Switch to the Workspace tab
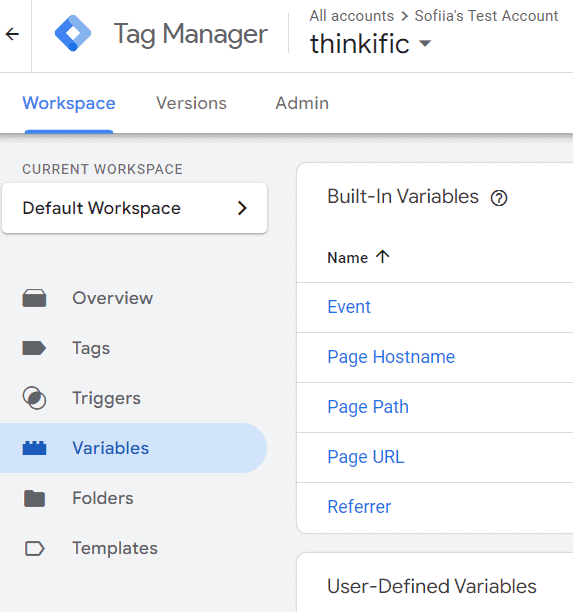Image resolution: width=573 pixels, height=612 pixels. point(69,103)
